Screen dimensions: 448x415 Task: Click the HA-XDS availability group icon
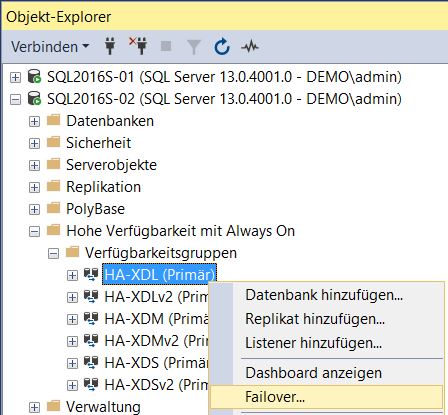coord(91,362)
